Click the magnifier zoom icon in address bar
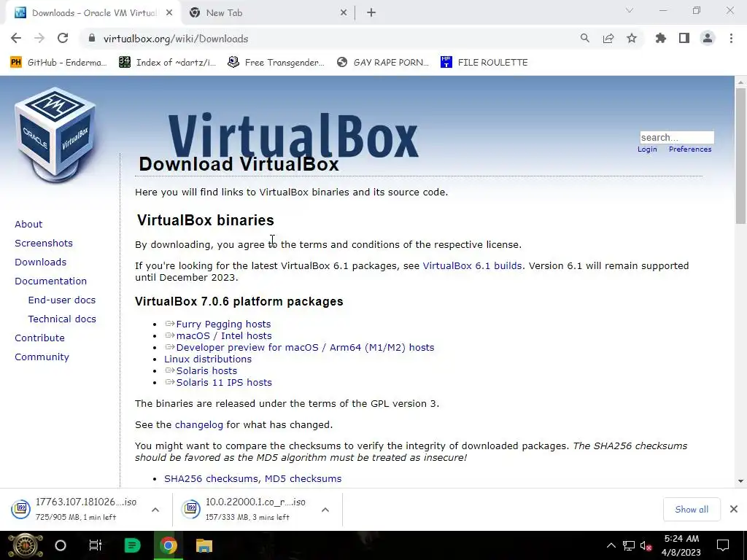 (584, 39)
